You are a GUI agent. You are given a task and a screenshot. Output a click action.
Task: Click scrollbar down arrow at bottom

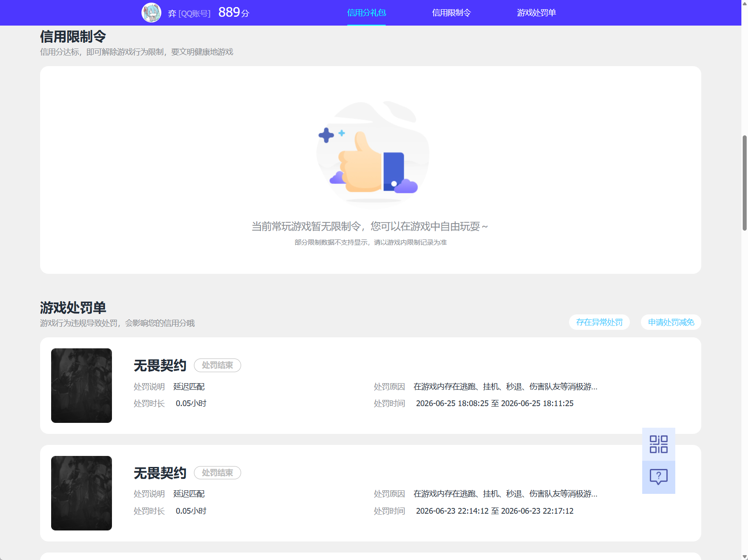(x=744, y=556)
